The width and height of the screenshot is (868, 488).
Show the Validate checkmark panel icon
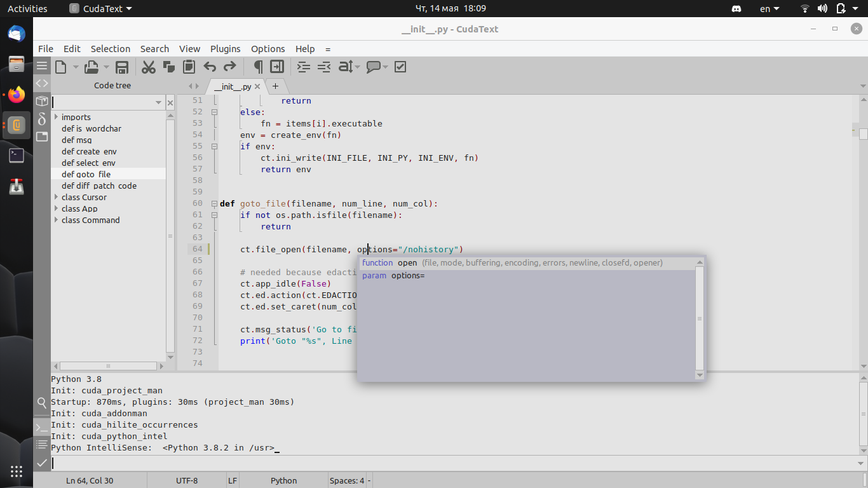[42, 463]
